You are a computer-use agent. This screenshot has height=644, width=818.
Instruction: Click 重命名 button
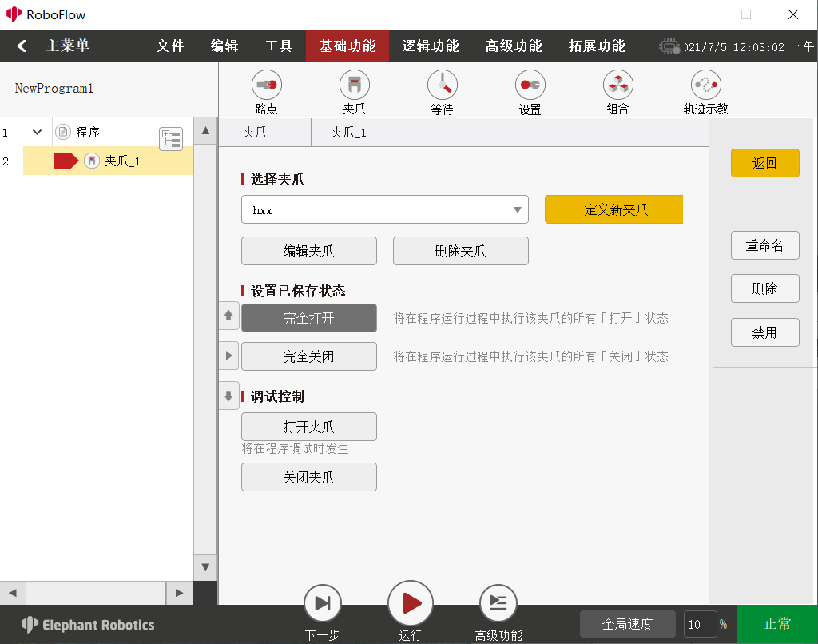pyautogui.click(x=764, y=245)
